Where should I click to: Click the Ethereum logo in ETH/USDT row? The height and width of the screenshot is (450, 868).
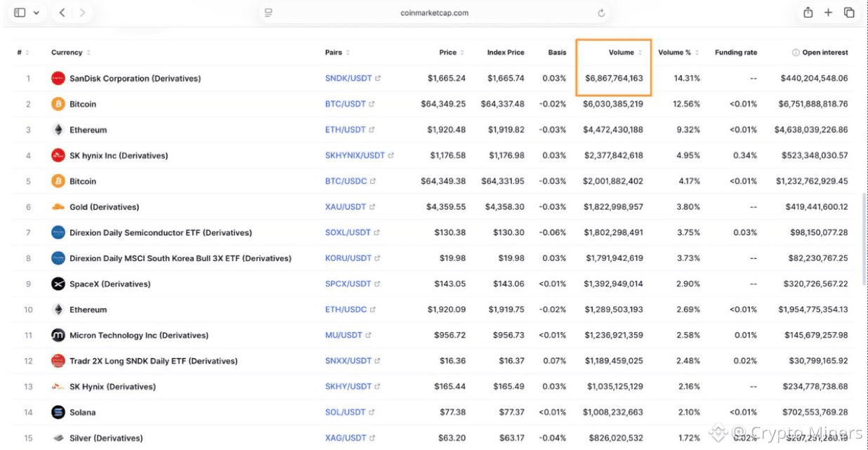pos(58,130)
